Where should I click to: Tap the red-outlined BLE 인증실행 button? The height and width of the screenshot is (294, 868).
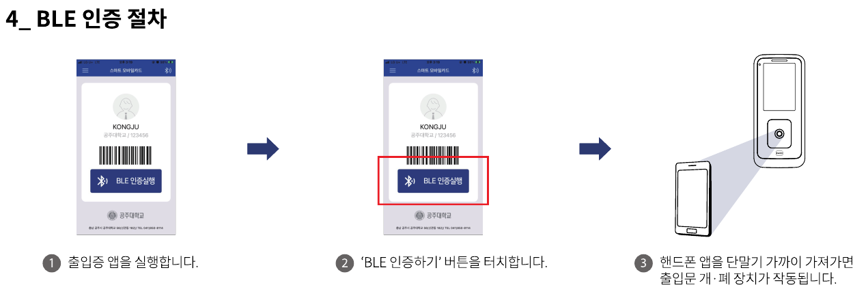pos(434,181)
